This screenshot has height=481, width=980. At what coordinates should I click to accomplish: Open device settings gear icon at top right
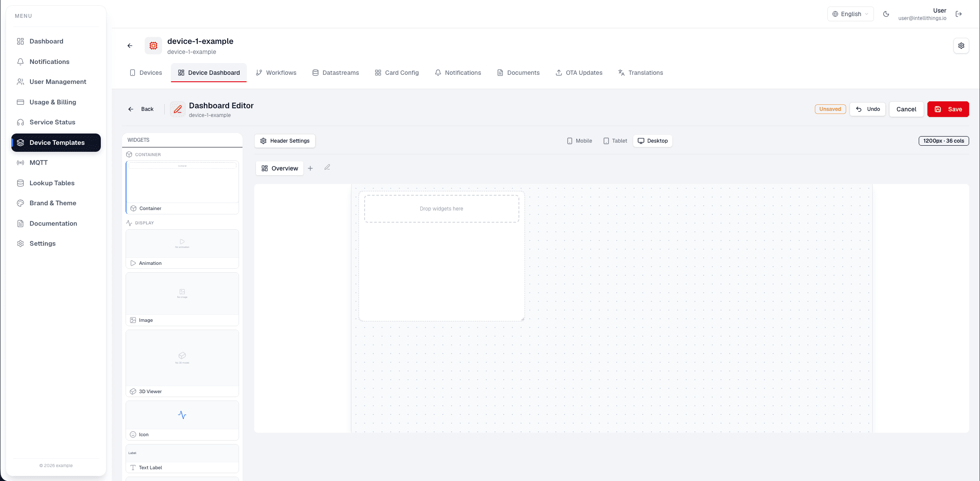(x=961, y=46)
